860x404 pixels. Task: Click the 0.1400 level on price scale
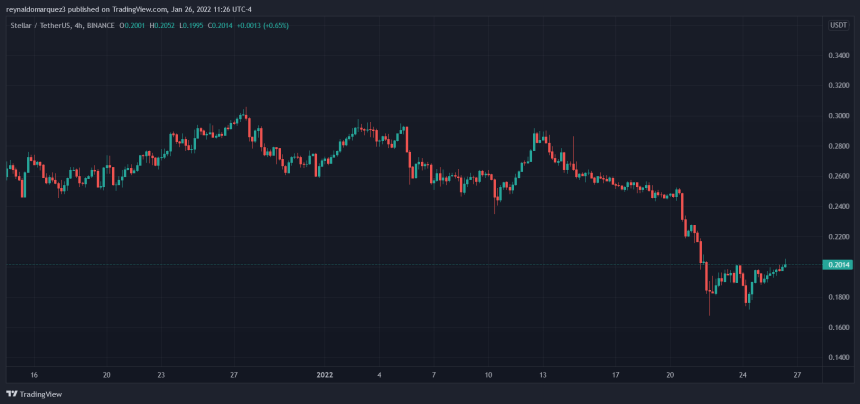[x=836, y=357]
